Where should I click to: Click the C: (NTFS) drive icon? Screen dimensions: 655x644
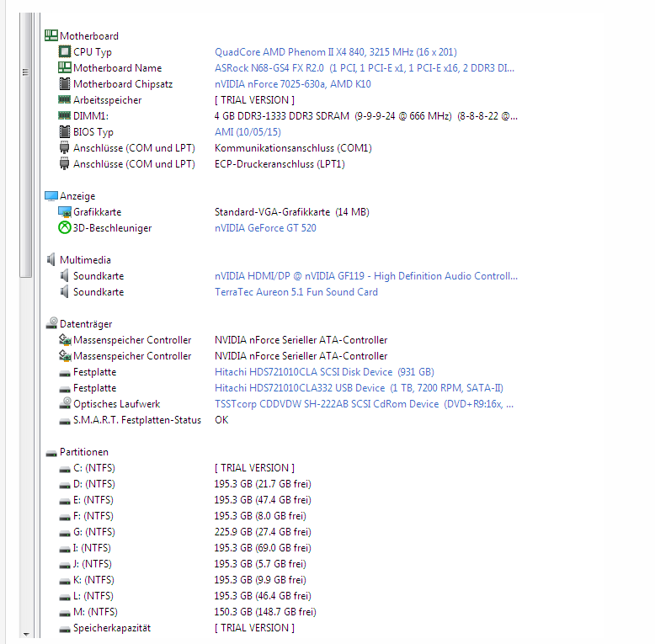(65, 470)
